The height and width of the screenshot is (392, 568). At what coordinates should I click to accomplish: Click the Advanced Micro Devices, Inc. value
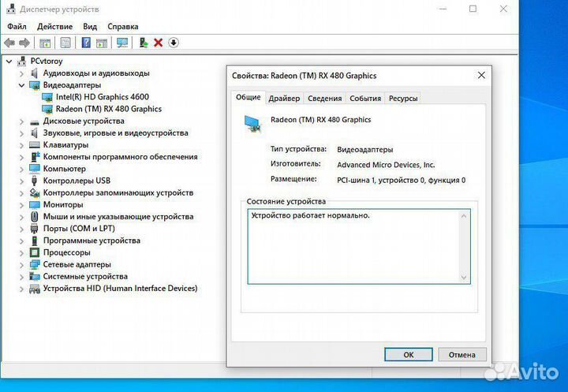pos(386,165)
